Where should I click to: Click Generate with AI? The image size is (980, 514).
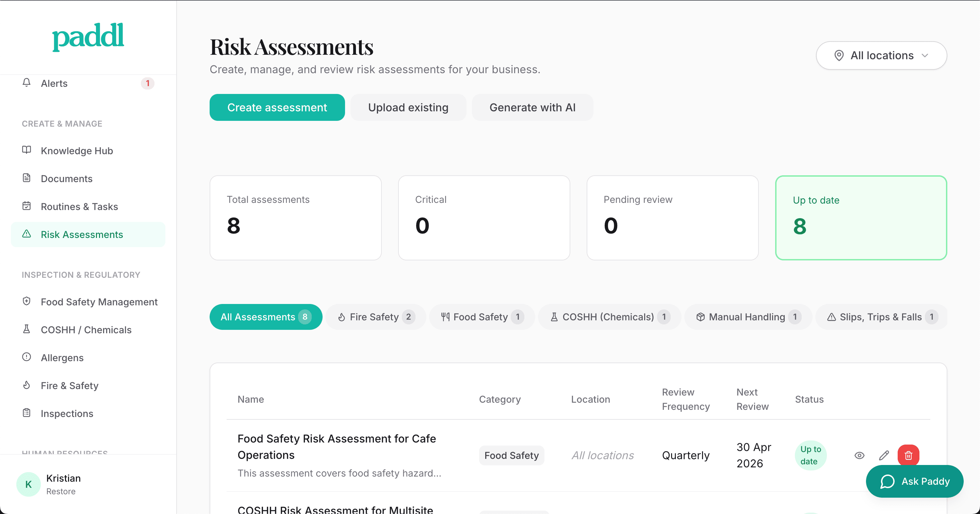pyautogui.click(x=532, y=107)
